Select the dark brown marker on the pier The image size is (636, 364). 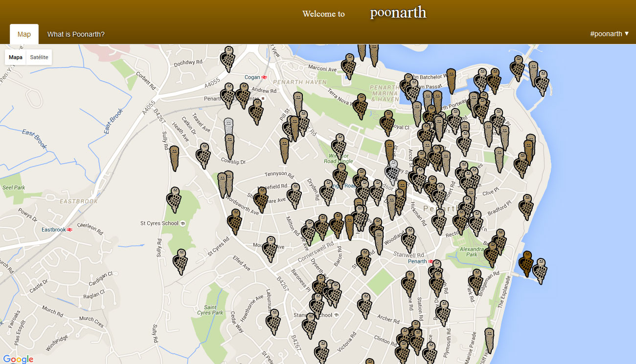coord(526,264)
